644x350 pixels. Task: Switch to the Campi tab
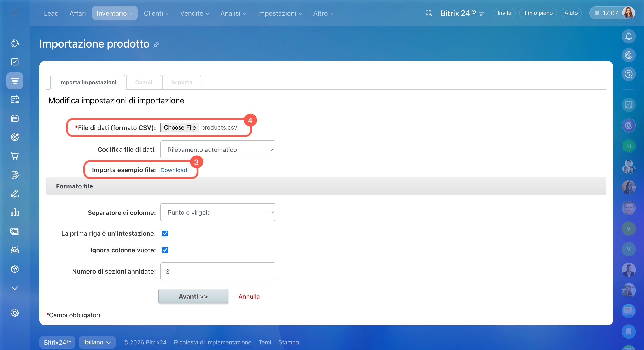coord(143,82)
